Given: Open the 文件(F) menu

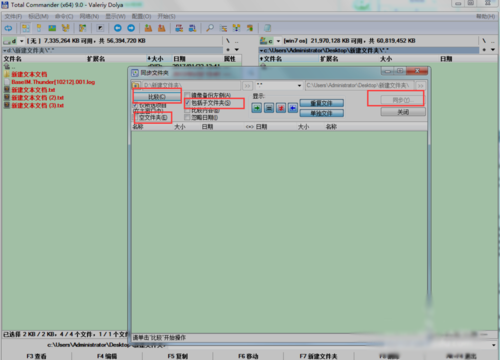Looking at the screenshot, I should (x=13, y=16).
